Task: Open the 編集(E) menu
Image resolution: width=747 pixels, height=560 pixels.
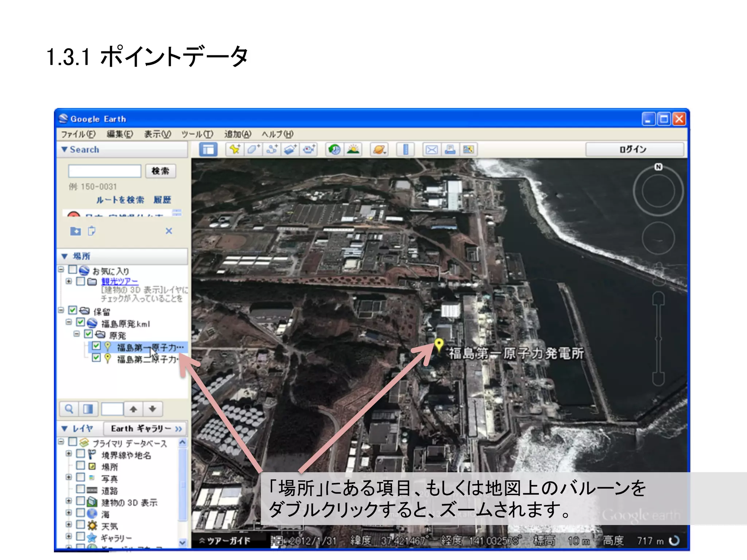Action: (120, 134)
